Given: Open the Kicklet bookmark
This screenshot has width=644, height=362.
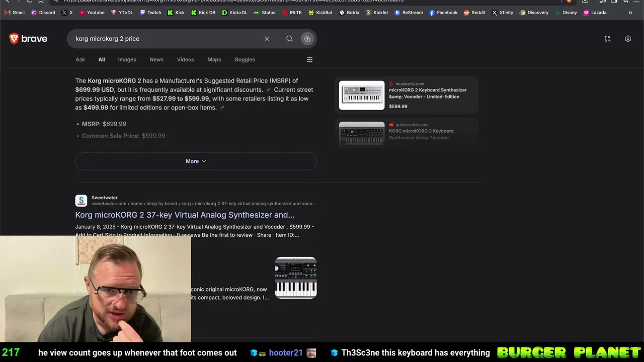Looking at the screenshot, I should [x=377, y=13].
